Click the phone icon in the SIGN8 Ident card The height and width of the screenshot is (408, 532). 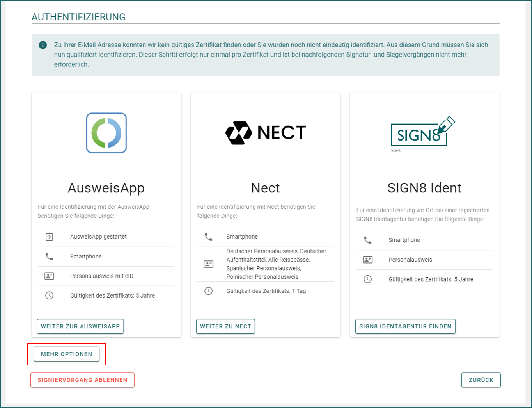pos(368,240)
